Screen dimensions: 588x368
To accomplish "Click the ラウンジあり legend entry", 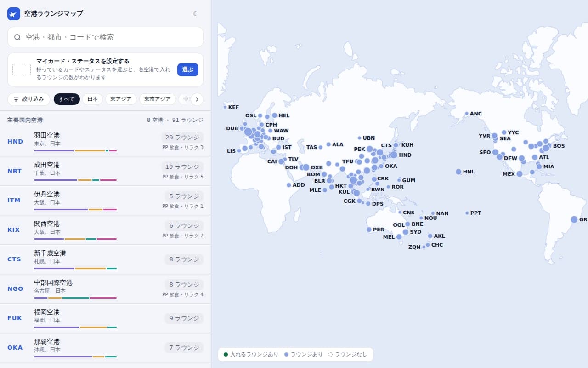I will [x=304, y=354].
